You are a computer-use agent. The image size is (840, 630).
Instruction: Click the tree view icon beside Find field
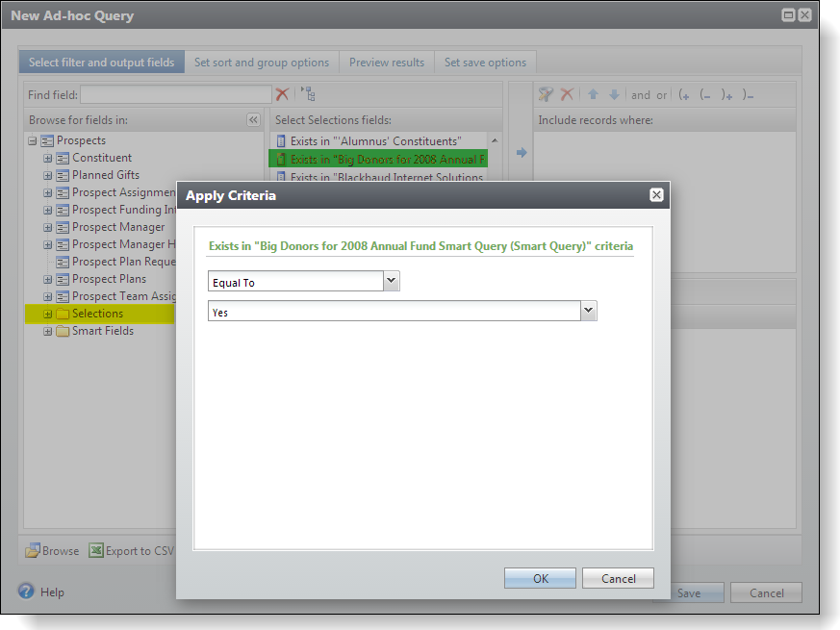coord(308,94)
